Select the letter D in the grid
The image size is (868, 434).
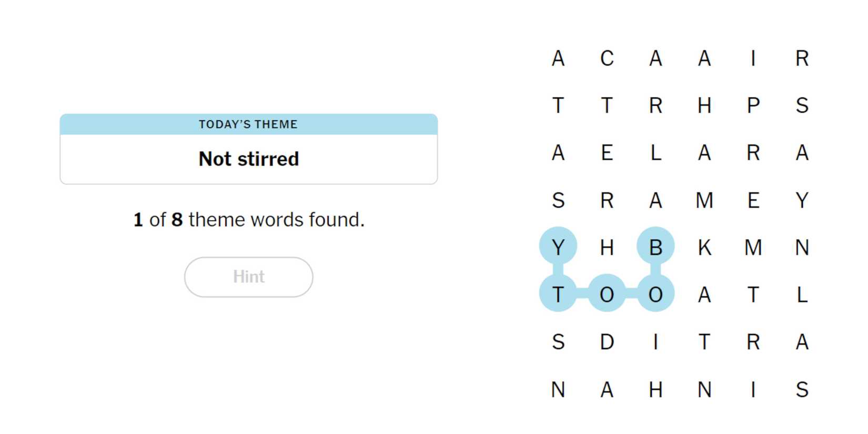607,342
